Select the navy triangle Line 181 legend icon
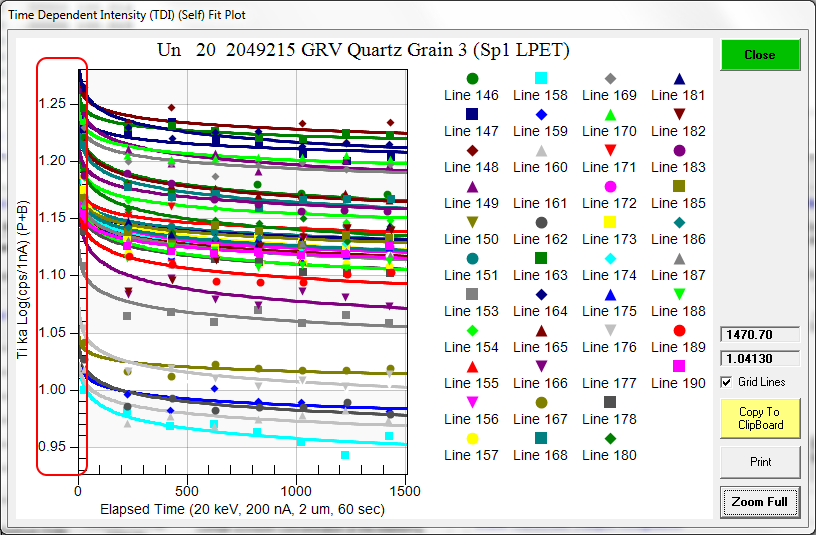 [679, 79]
